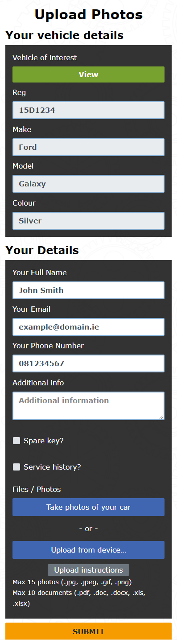Select the Your Phone Number field
This screenshot has width=177, height=644.
point(88,363)
